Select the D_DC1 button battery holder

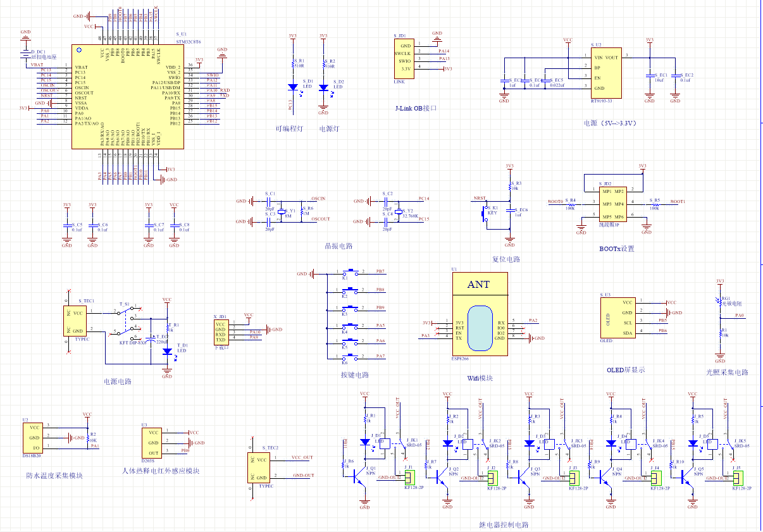click(25, 55)
